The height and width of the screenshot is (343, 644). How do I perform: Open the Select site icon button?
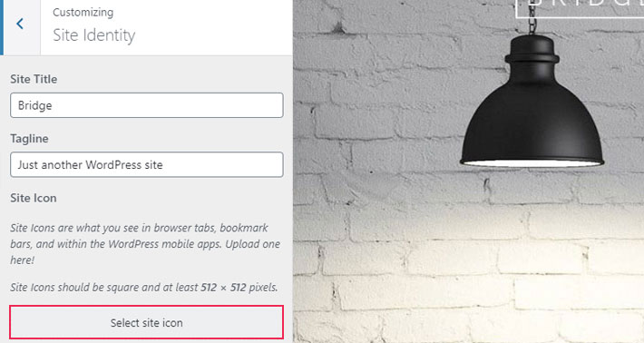pos(147,322)
